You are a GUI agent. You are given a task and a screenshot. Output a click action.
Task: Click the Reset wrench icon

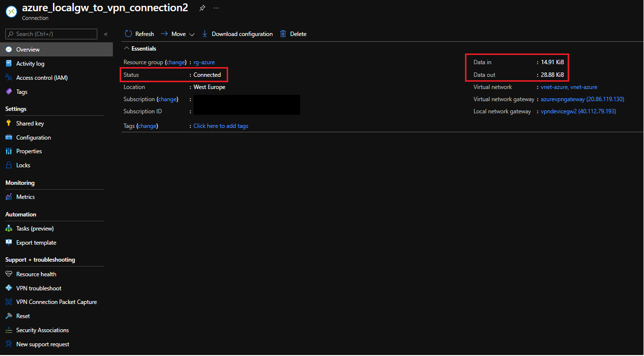coord(9,316)
